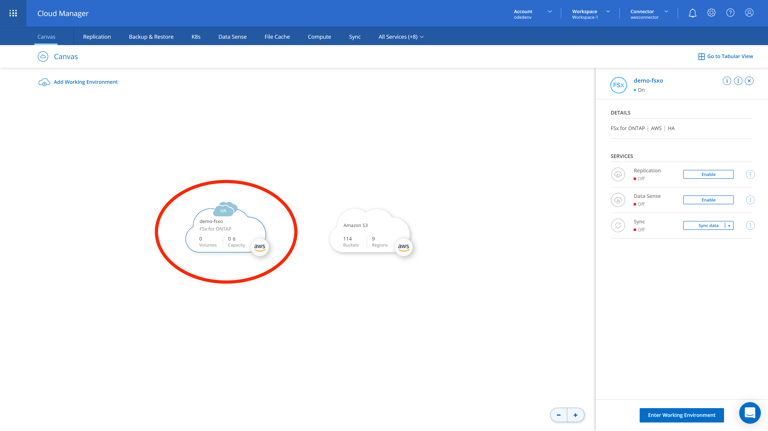Screen dimensions: 768x431
Task: Click Go to Tabular View link
Action: pos(725,57)
